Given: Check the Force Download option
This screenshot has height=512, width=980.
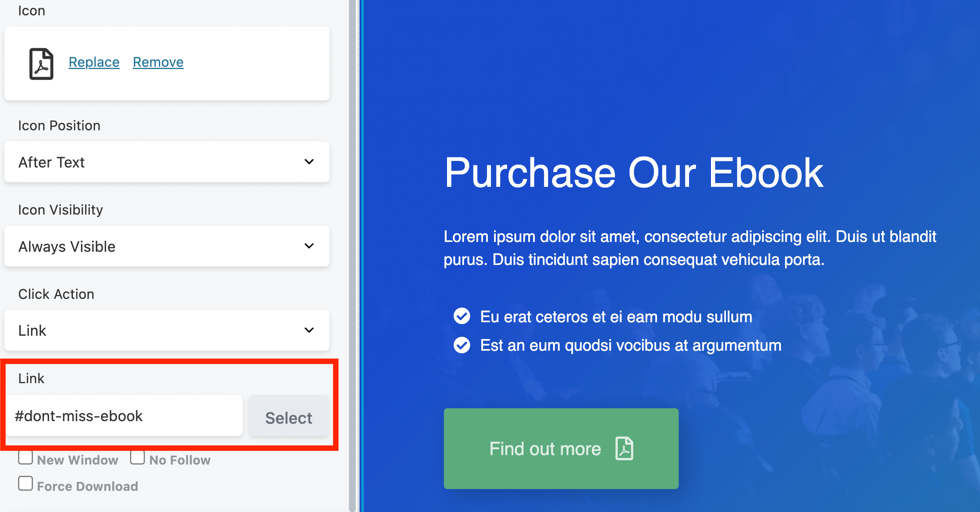Looking at the screenshot, I should 26,484.
